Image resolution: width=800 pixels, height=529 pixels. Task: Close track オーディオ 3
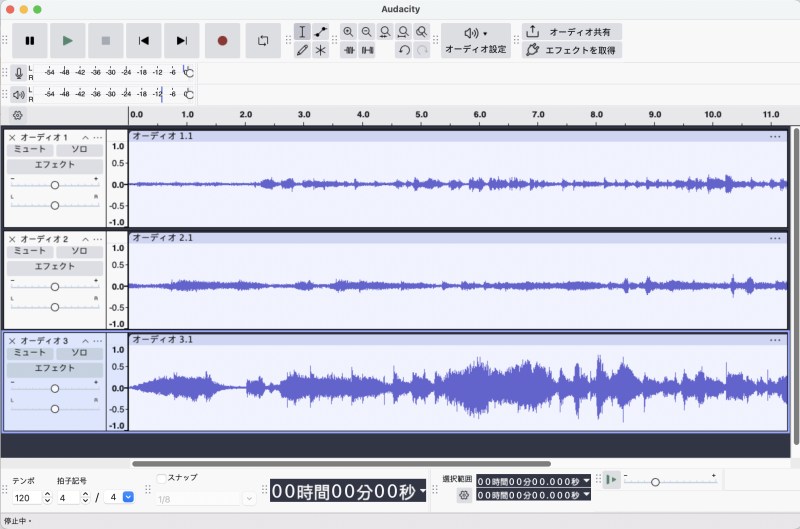(x=12, y=341)
